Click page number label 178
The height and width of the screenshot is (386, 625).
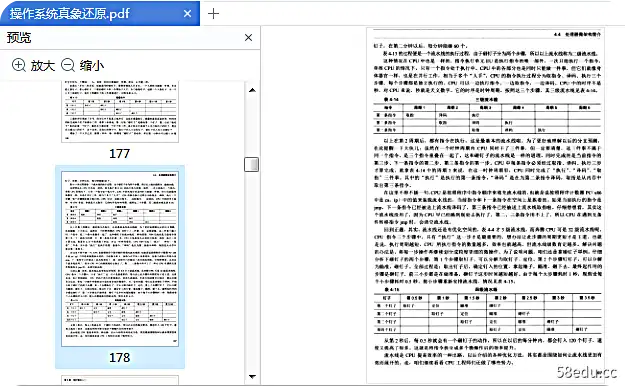pyautogui.click(x=120, y=357)
